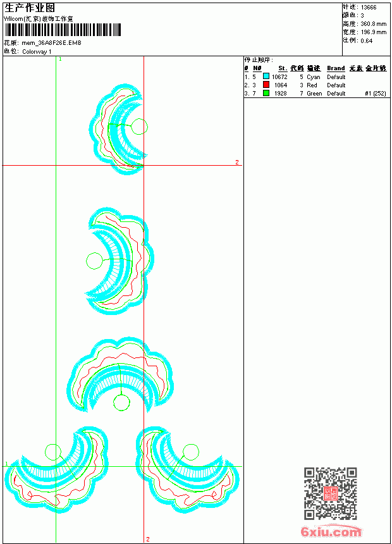
Task: Click the QR code image
Action: tap(330, 493)
